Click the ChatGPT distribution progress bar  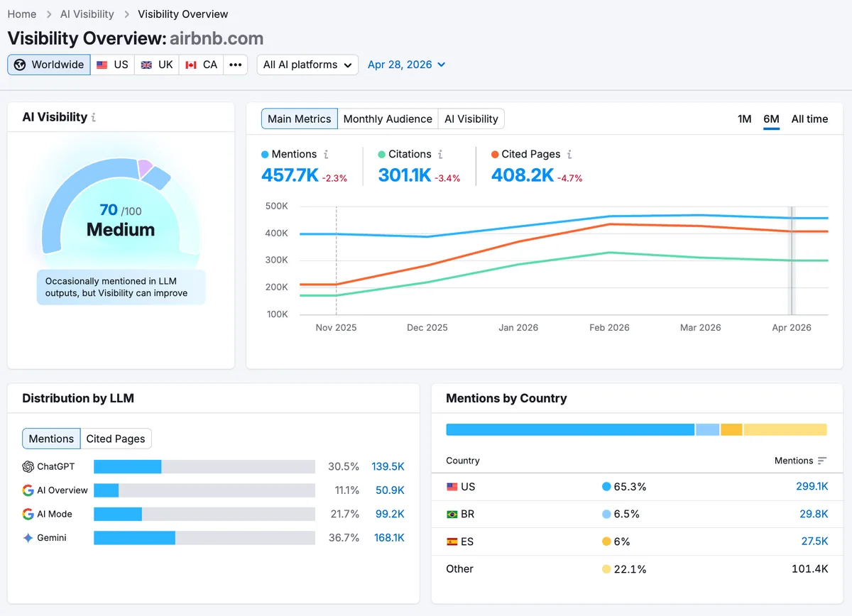[204, 466]
